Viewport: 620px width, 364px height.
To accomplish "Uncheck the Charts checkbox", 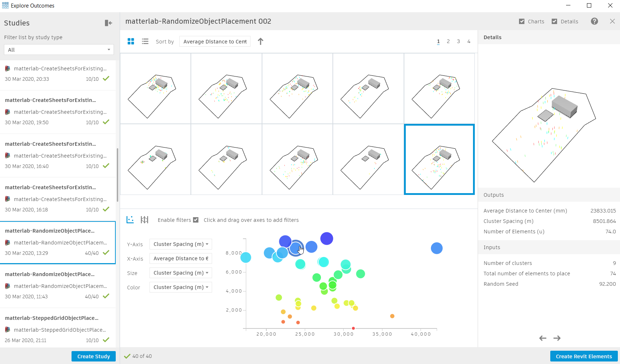I will (522, 22).
